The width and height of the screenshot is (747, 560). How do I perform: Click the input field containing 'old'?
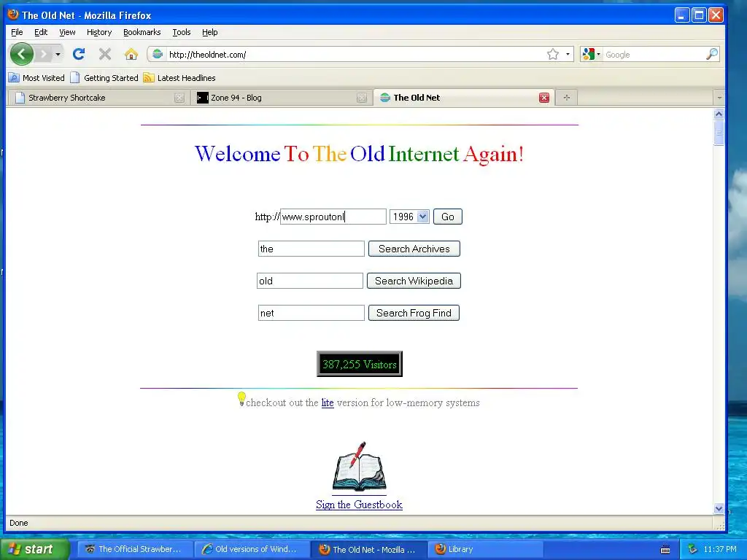pyautogui.click(x=309, y=281)
